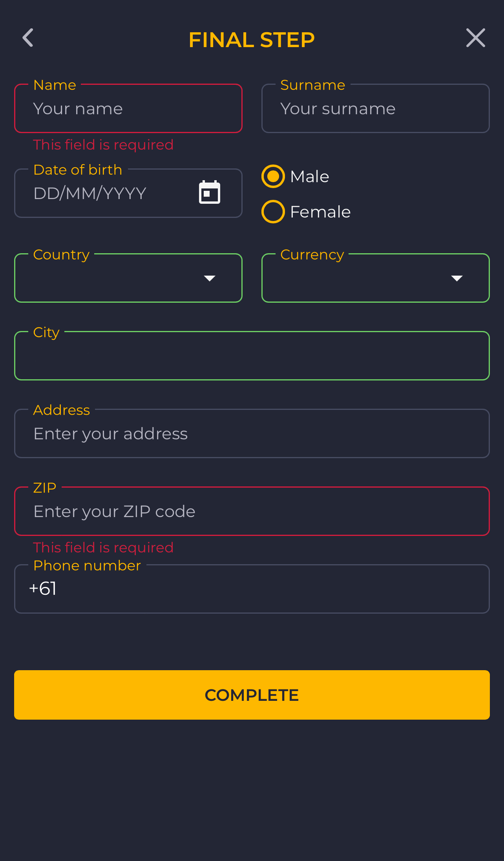
Task: Close the Final Step form with X
Action: (x=476, y=38)
